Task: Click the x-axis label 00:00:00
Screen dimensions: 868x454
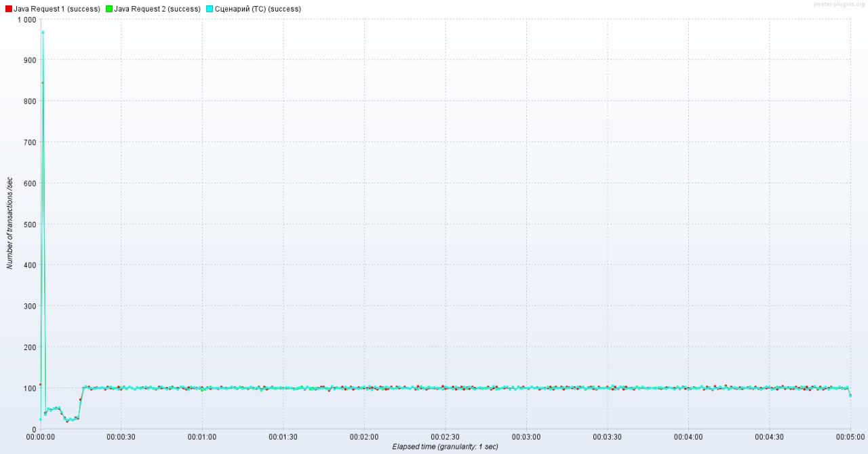Action: pyautogui.click(x=40, y=437)
